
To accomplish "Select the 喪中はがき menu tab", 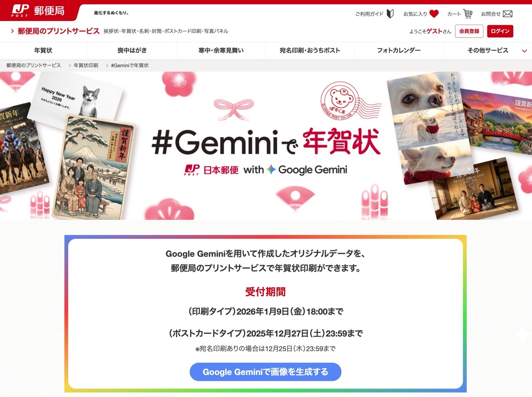I will coord(132,50).
